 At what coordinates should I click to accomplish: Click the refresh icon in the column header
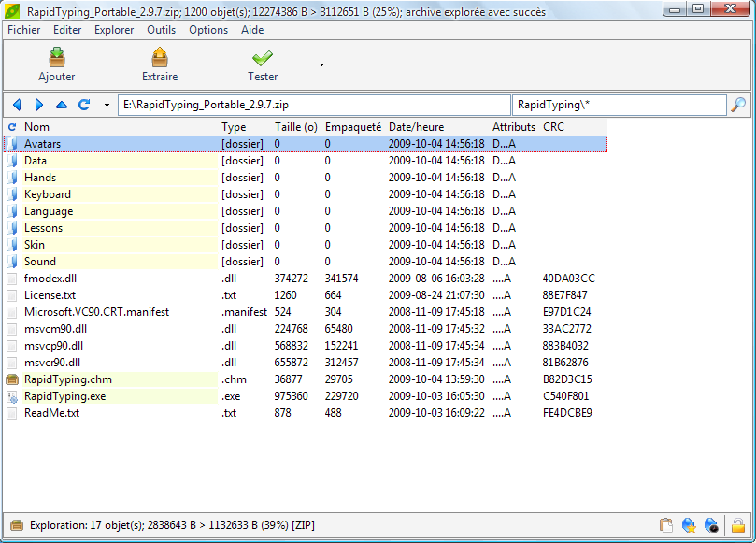point(12,127)
